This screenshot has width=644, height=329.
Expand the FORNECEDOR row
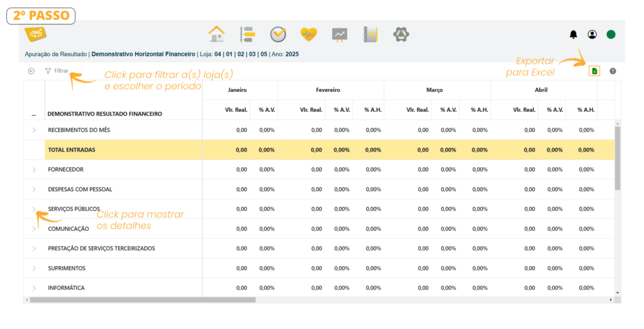click(x=34, y=170)
